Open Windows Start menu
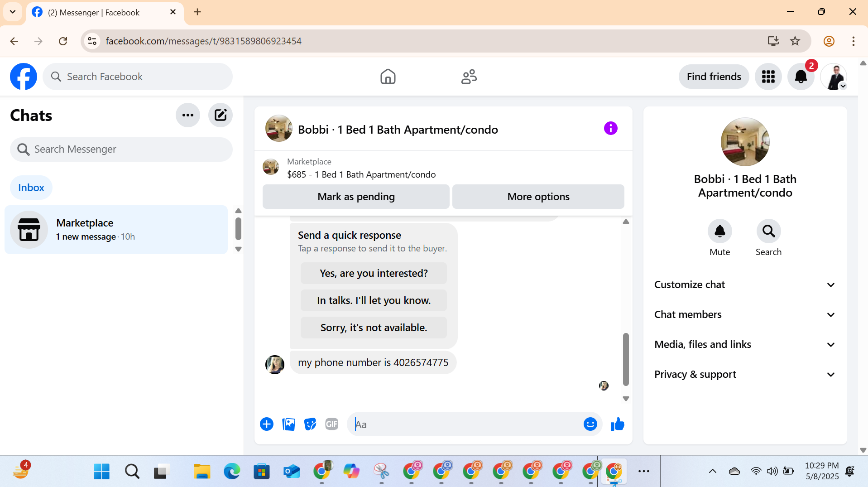The height and width of the screenshot is (487, 868). coord(101,472)
